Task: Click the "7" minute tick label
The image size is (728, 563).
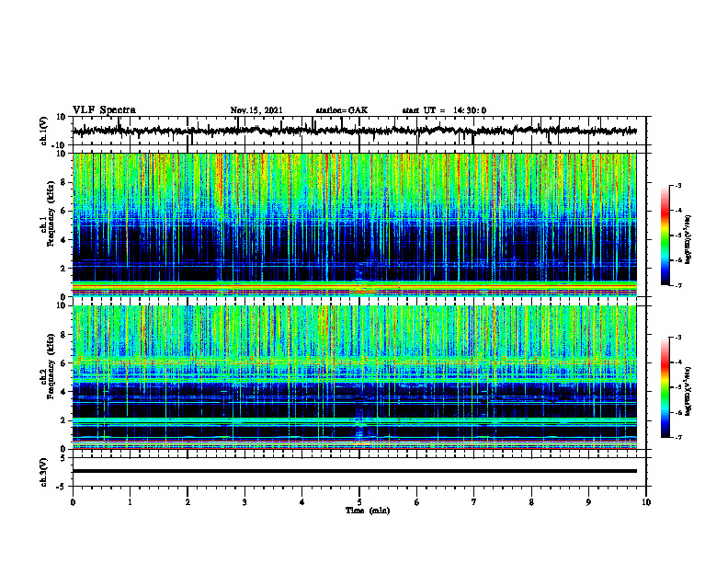Action: 474,502
